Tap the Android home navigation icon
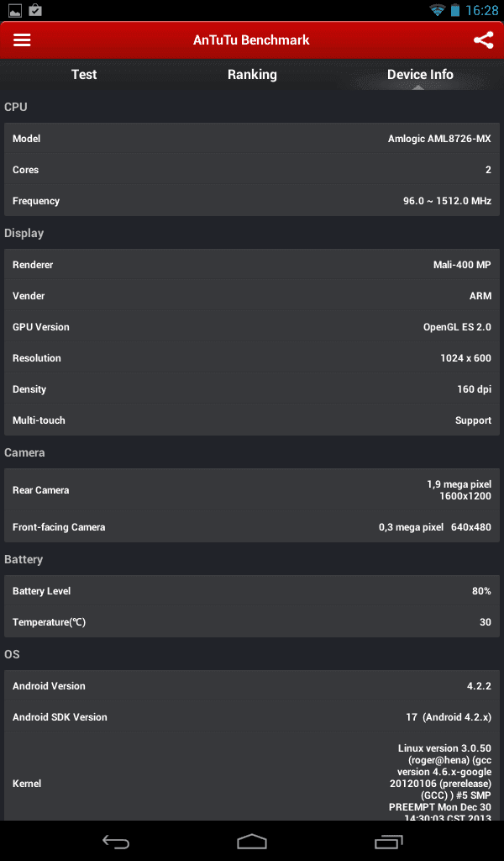The width and height of the screenshot is (504, 861). (x=252, y=841)
